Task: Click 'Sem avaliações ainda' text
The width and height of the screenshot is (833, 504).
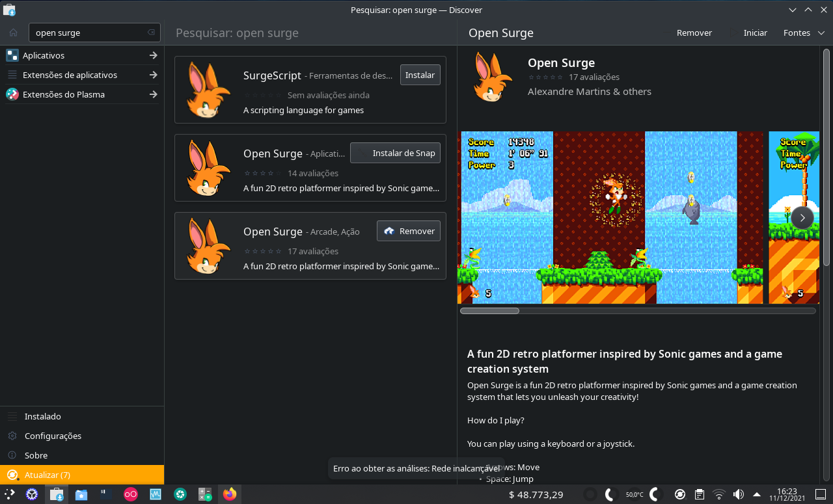Action: tap(329, 95)
